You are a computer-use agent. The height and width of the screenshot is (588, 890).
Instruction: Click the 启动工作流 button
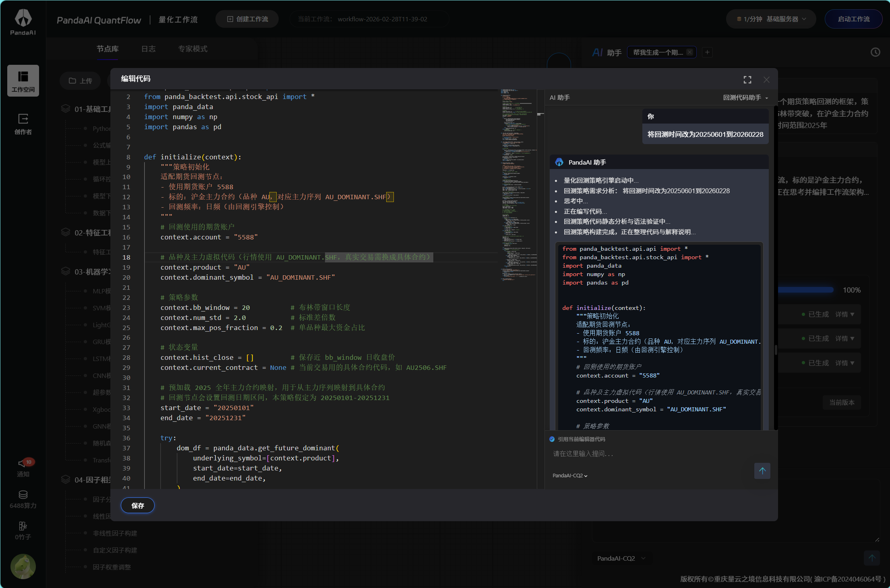[853, 19]
